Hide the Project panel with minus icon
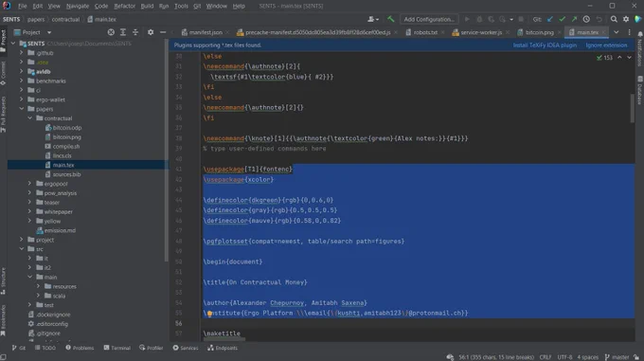Image resolution: width=644 pixels, height=361 pixels. [x=163, y=32]
